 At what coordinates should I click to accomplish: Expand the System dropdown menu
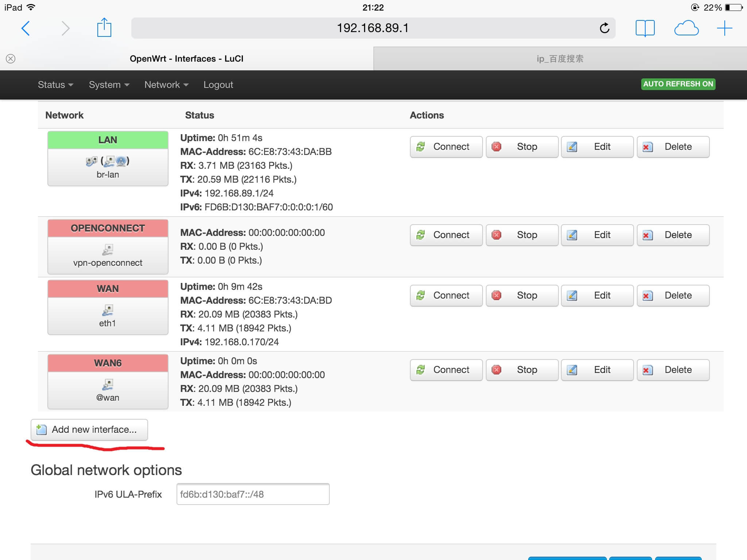tap(109, 85)
